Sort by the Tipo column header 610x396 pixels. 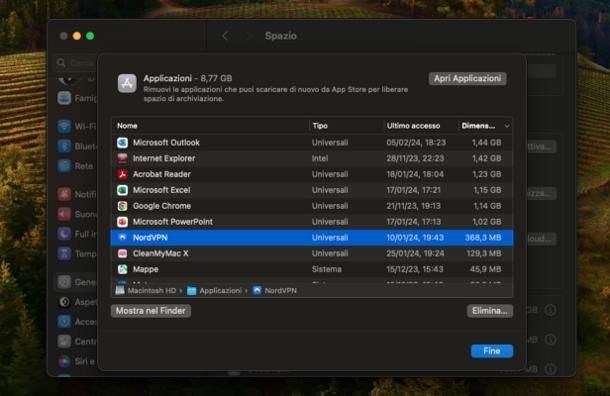click(320, 126)
